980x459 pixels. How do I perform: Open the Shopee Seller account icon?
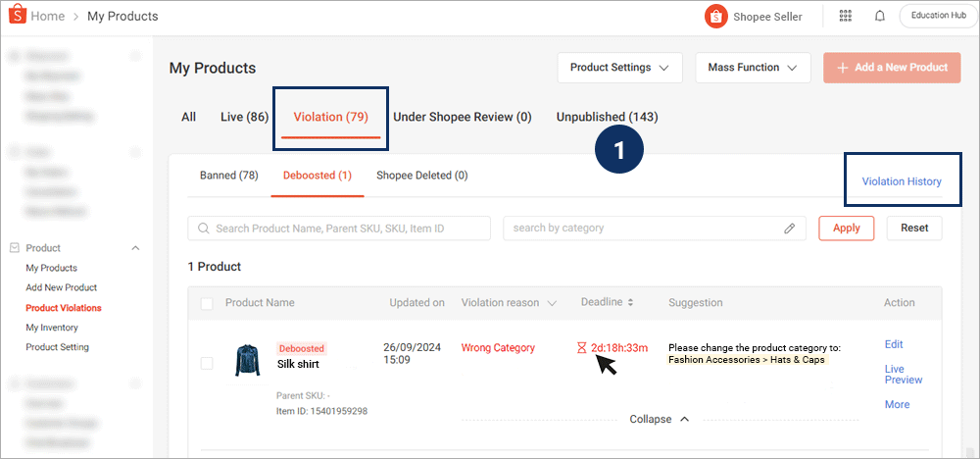(715, 17)
